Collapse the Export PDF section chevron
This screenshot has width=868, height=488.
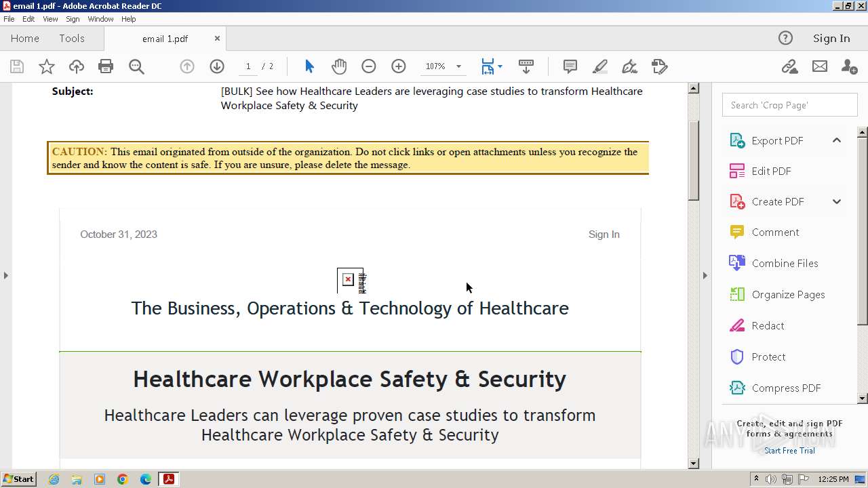click(x=837, y=140)
